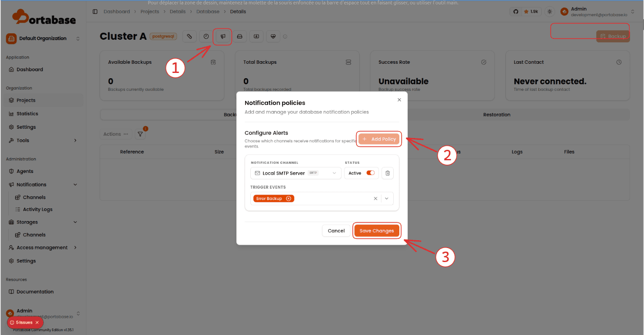Open the Actions menu button

(x=116, y=134)
